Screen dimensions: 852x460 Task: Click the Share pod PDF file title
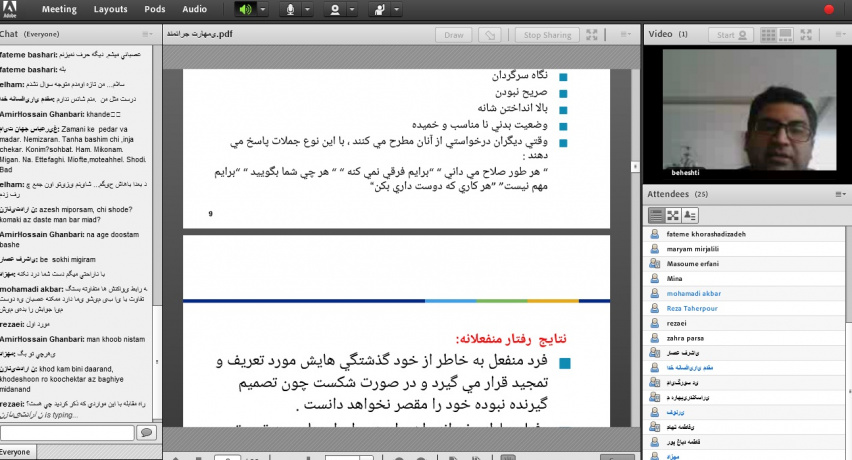(199, 34)
